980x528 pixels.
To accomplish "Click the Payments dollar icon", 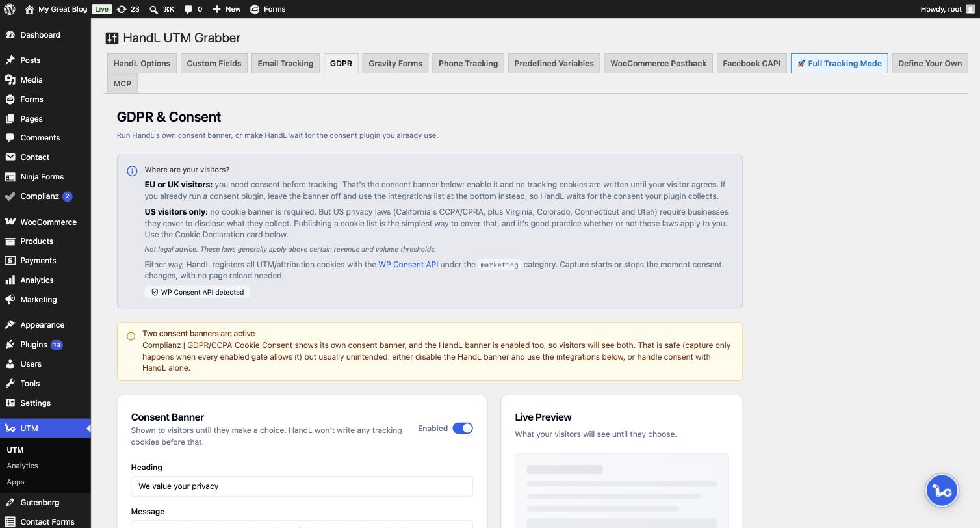I will coord(10,261).
